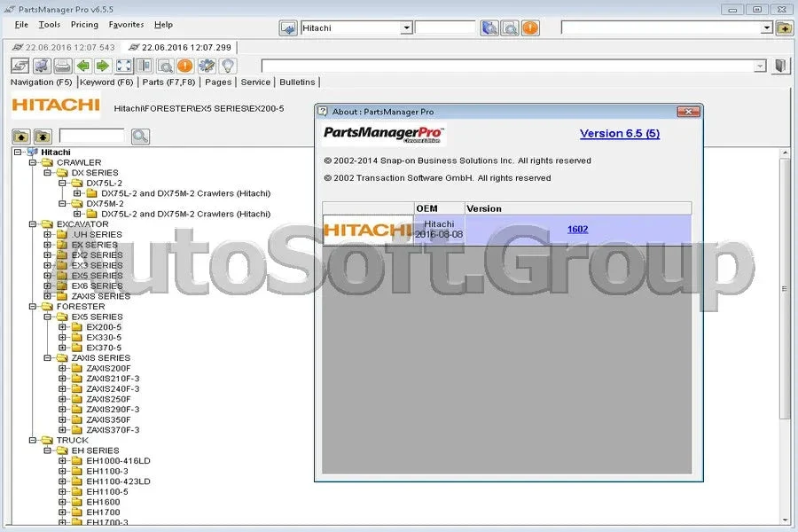This screenshot has width=798, height=532.
Task: Click the split panel view icon
Action: point(145,66)
